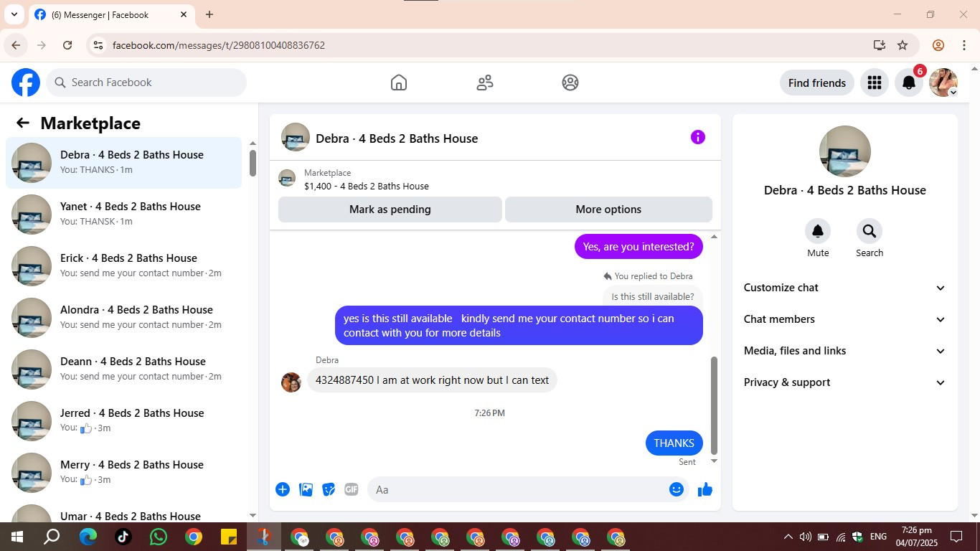Go back using the Marketplace arrow

point(23,123)
